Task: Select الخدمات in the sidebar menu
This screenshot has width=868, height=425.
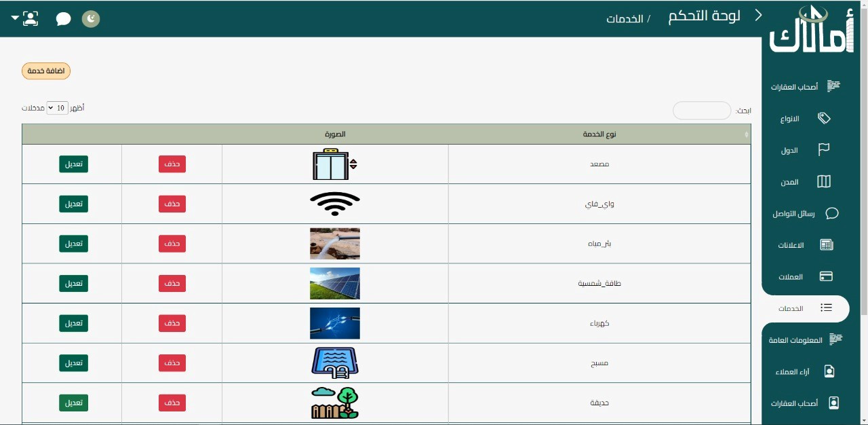Action: (791, 308)
